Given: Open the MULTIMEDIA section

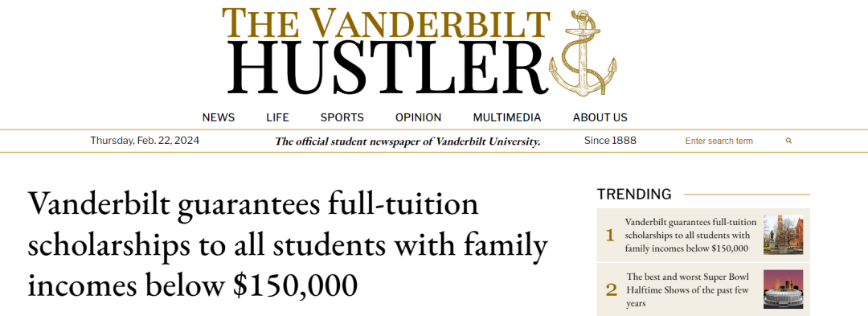Looking at the screenshot, I should pos(507,117).
